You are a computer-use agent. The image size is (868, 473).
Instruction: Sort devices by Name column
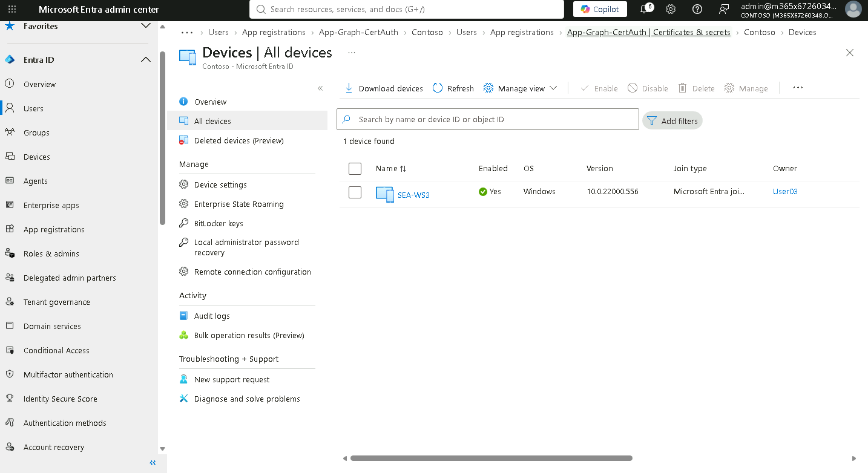[x=391, y=169]
